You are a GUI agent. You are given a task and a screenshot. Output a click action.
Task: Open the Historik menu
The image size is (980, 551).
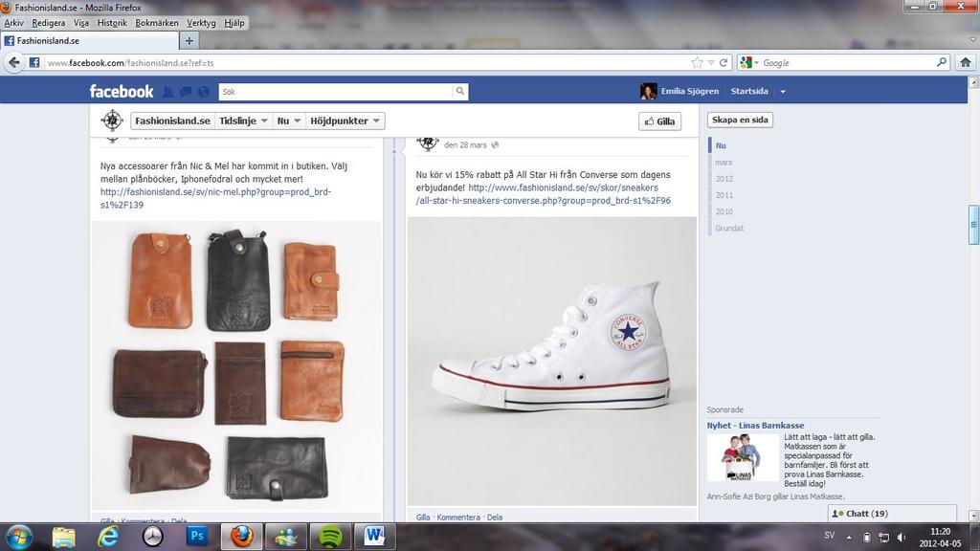tap(112, 23)
